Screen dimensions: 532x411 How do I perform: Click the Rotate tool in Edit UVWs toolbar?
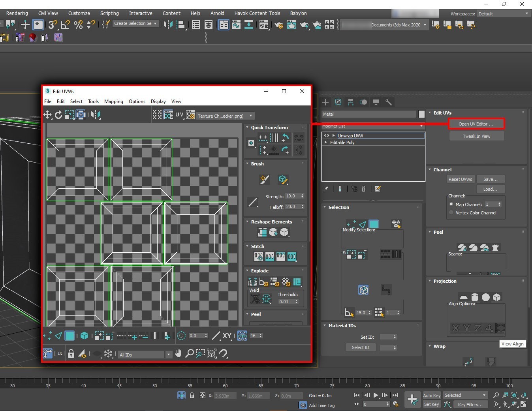[58, 115]
